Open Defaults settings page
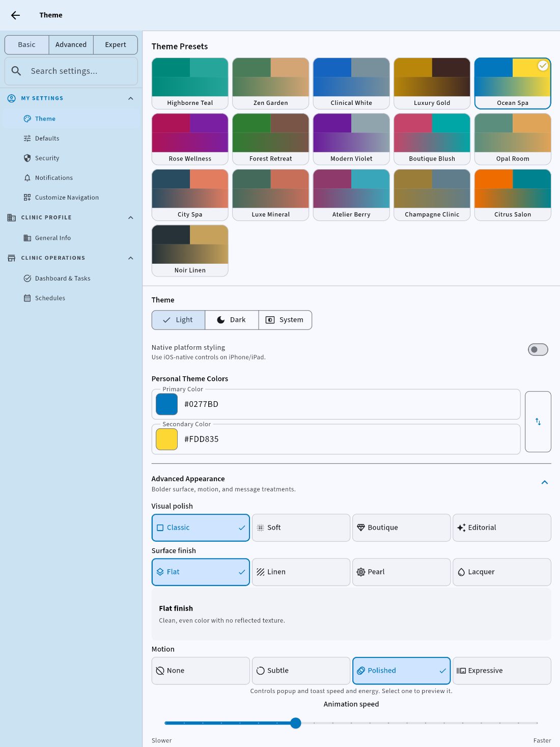Viewport: 560px width, 747px height. click(71, 139)
